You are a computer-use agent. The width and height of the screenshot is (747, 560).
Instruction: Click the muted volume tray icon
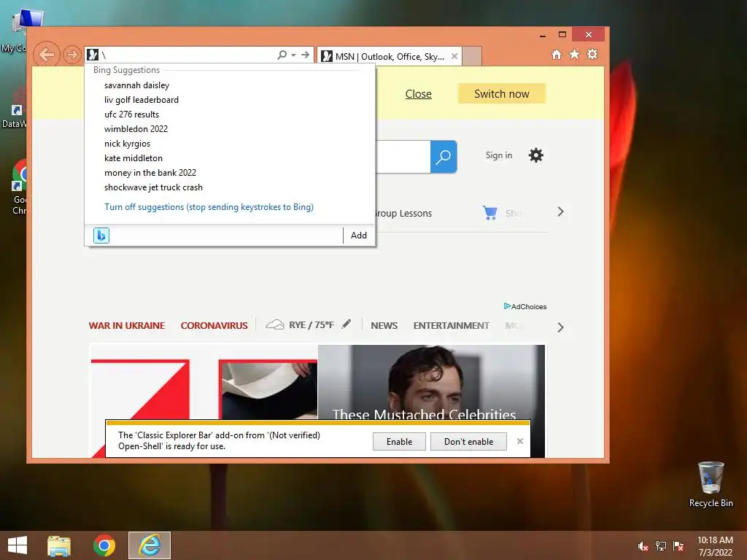(x=643, y=546)
